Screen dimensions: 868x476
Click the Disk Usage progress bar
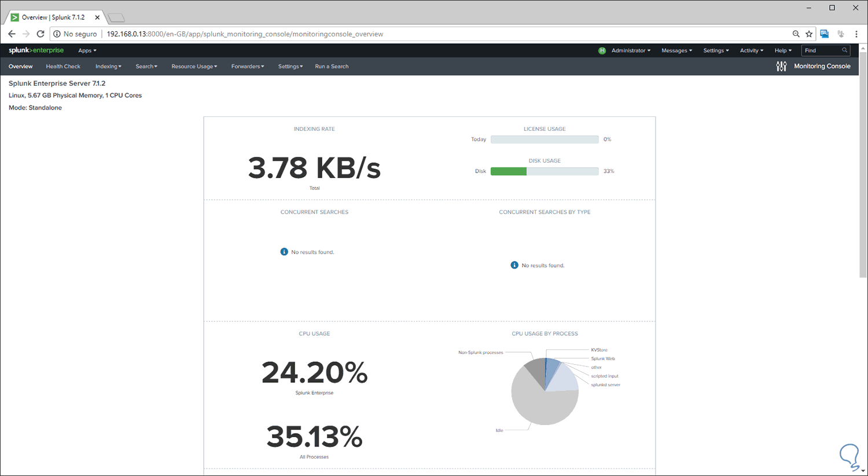point(544,171)
